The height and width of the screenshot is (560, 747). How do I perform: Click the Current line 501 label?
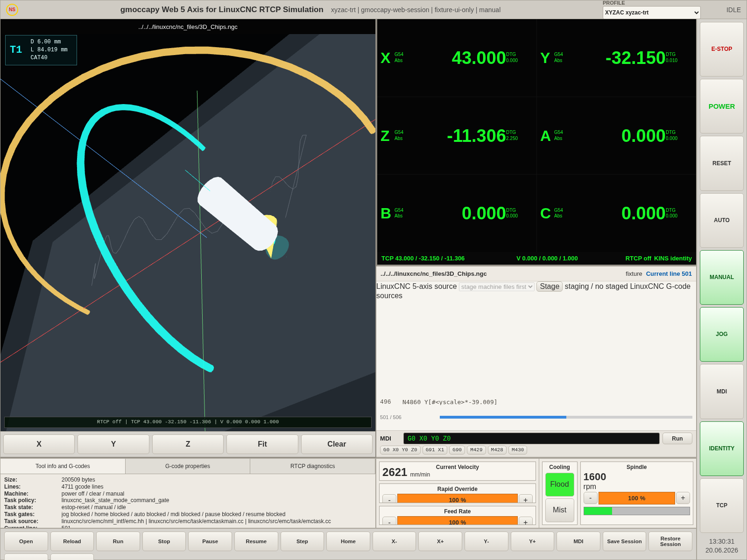pyautogui.click(x=669, y=274)
